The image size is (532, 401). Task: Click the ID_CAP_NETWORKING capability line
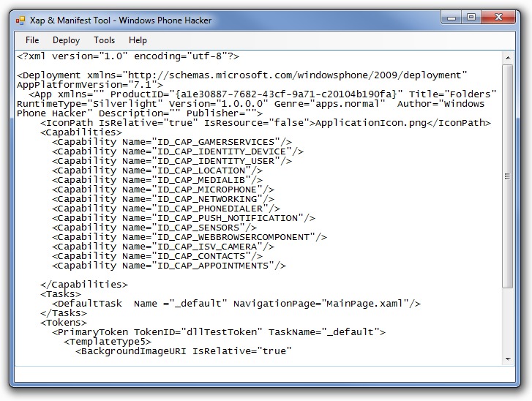[x=163, y=199]
